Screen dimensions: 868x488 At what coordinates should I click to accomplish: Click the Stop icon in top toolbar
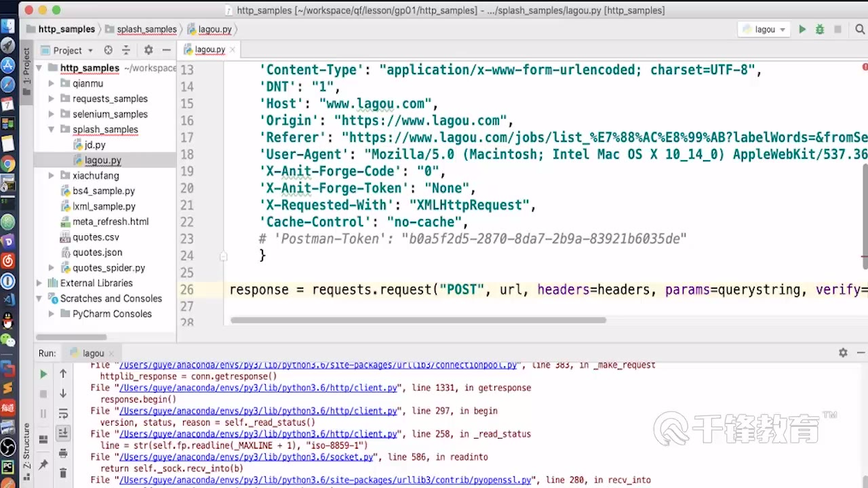(x=837, y=30)
